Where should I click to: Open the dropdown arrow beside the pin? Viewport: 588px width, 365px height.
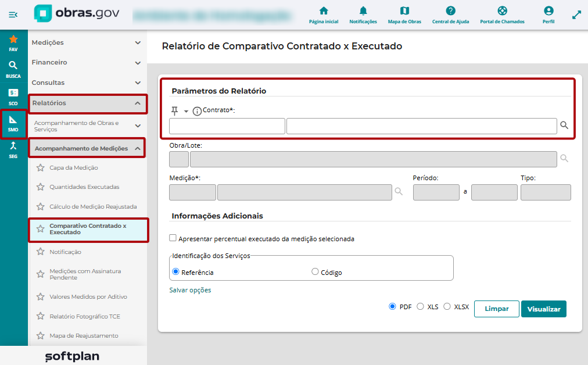(186, 112)
